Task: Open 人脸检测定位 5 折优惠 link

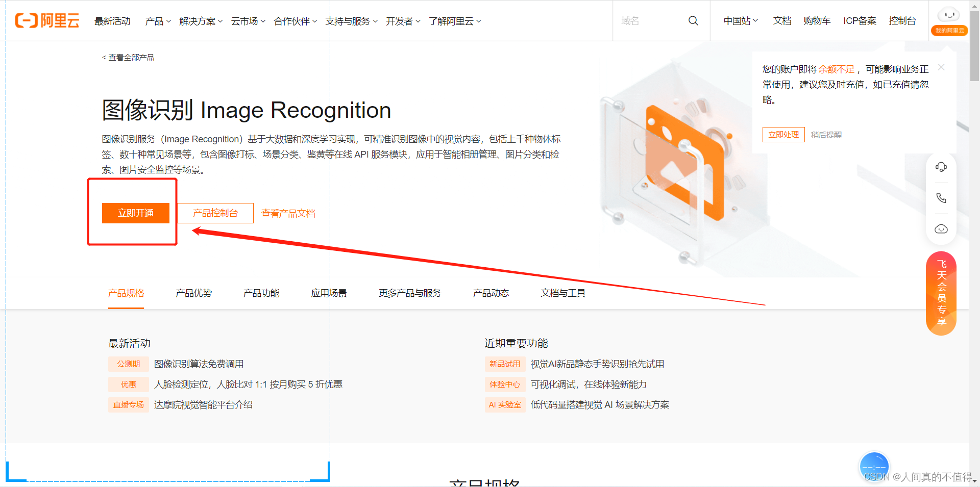Action: click(x=249, y=385)
